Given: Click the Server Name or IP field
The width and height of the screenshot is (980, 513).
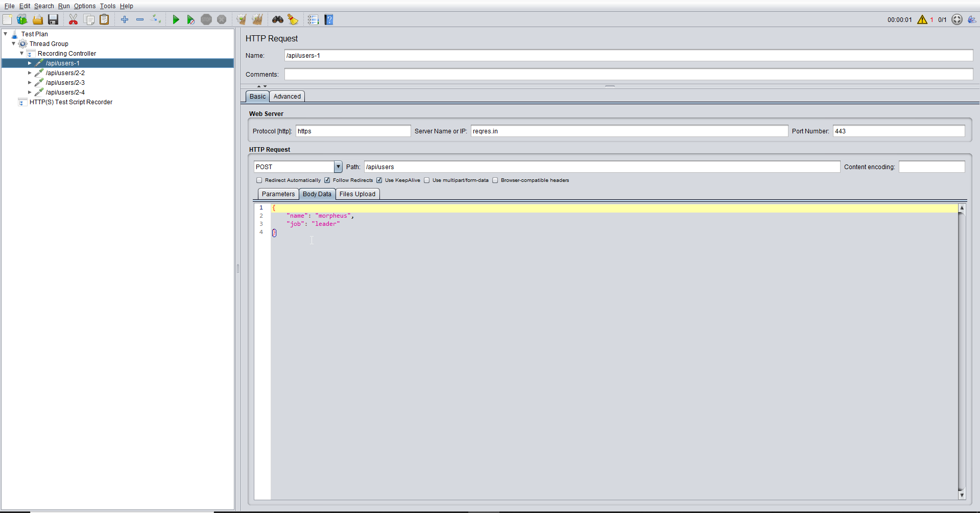Looking at the screenshot, I should coord(629,131).
